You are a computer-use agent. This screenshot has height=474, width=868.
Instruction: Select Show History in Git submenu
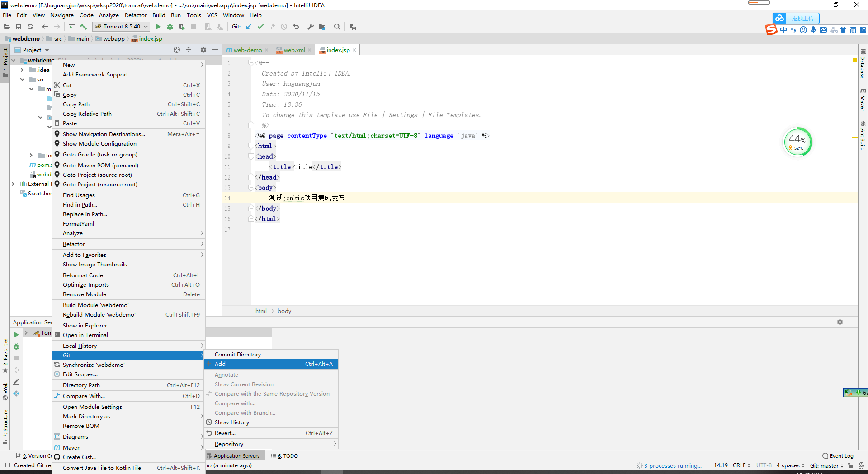271,422
